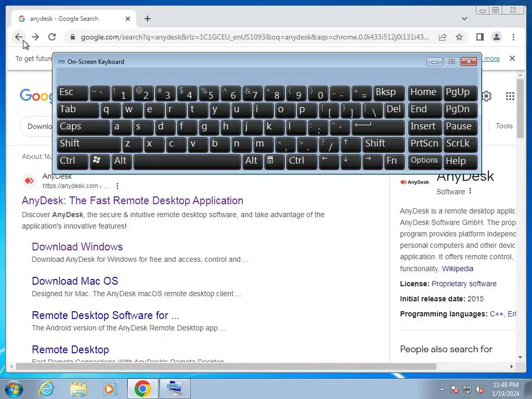Screen dimensions: 532x399
Task: Open knowledge panel three-dot menu beside Software
Action: 470,191
